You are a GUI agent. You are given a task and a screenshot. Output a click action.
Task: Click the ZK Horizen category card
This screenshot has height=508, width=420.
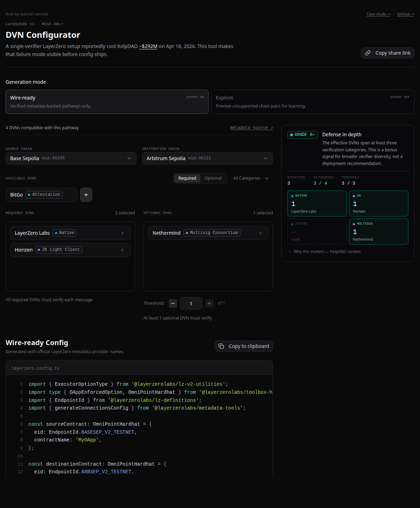coord(379,204)
